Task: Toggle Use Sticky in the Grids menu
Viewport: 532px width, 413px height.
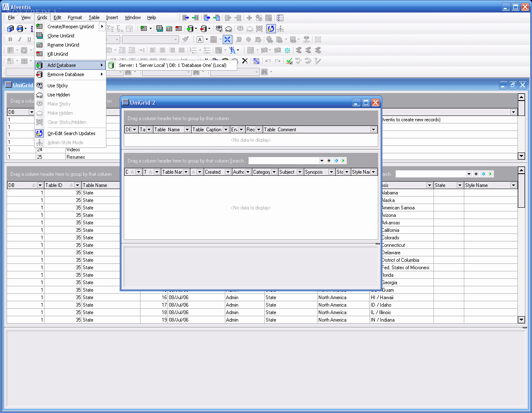Action: coord(70,86)
